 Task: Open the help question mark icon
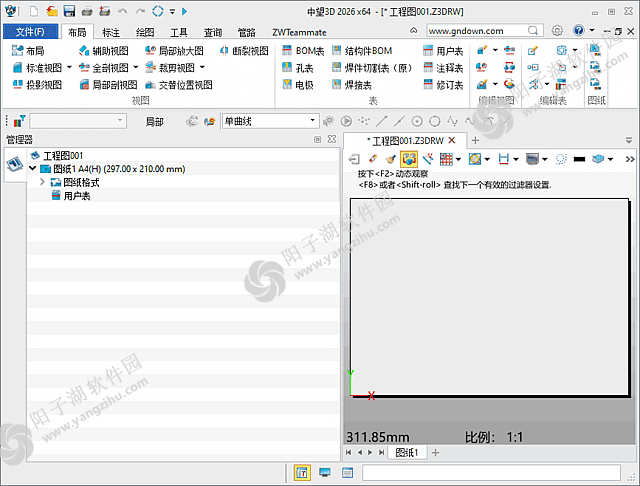tap(578, 31)
